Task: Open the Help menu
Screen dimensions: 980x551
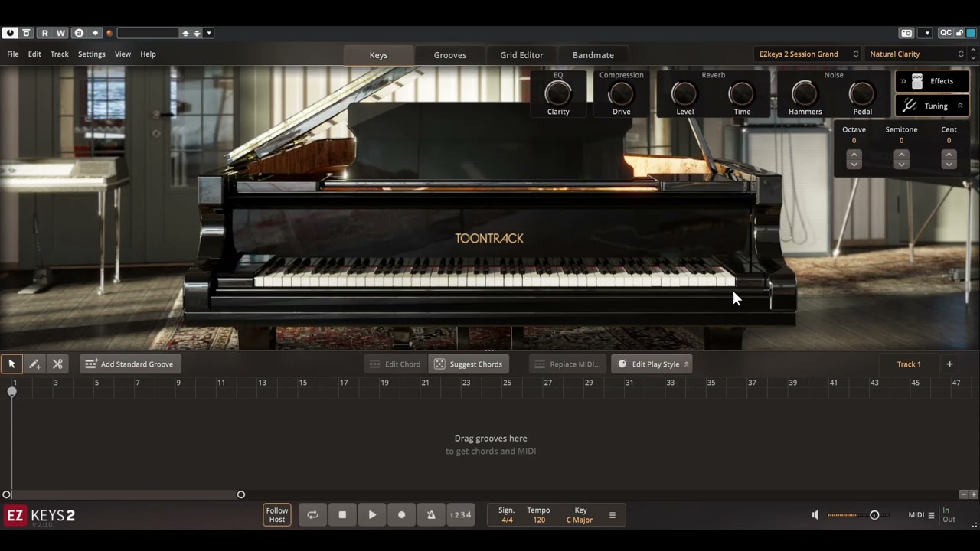Action: 148,54
